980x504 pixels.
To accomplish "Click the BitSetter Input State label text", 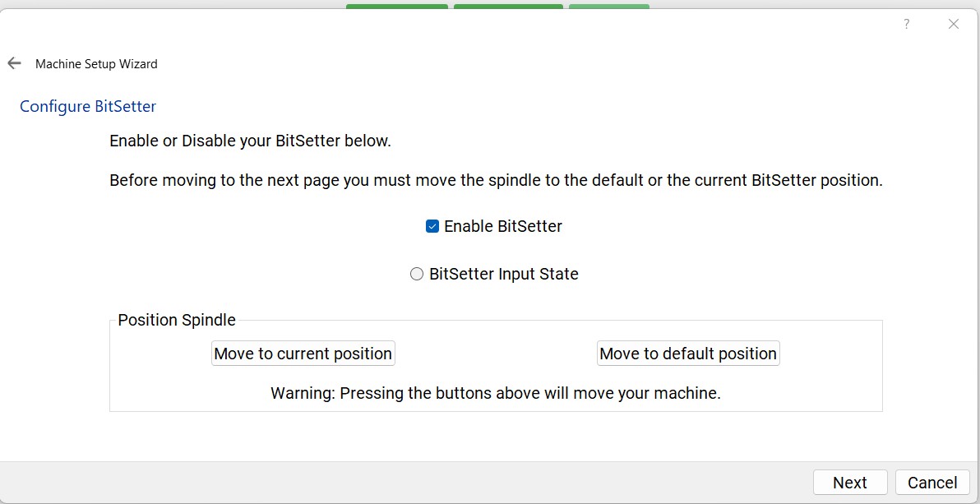I will 504,274.
